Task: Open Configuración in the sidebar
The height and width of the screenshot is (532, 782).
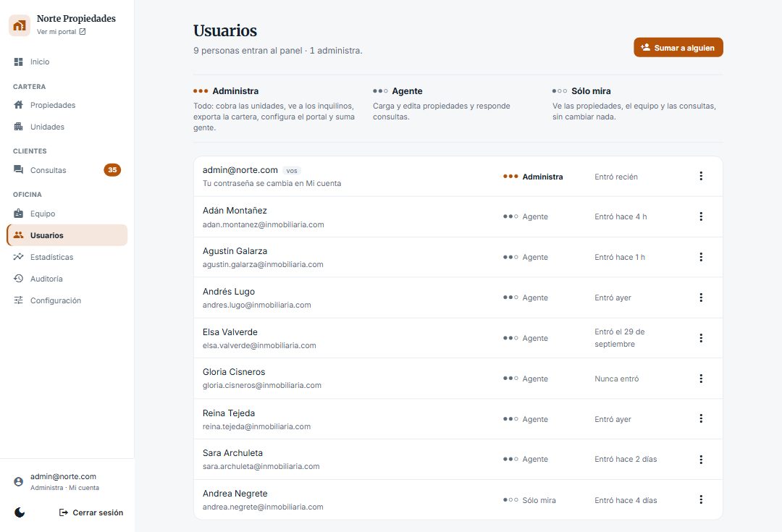Action: 67,300
